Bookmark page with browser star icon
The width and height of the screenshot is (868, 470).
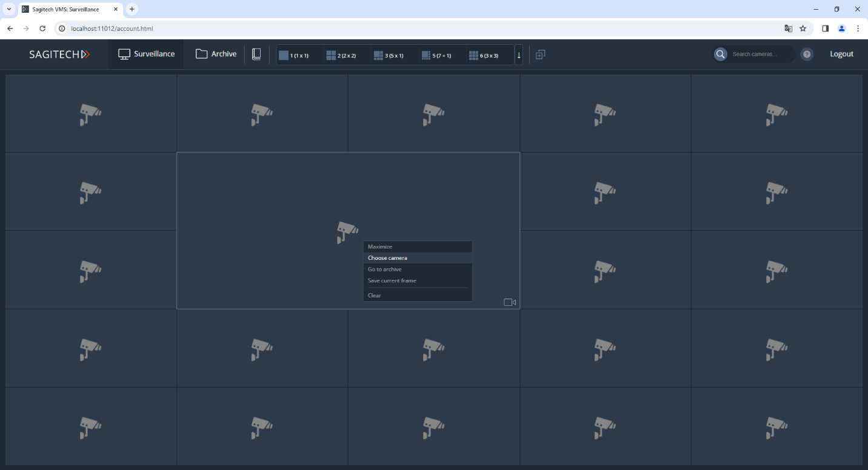(x=803, y=28)
